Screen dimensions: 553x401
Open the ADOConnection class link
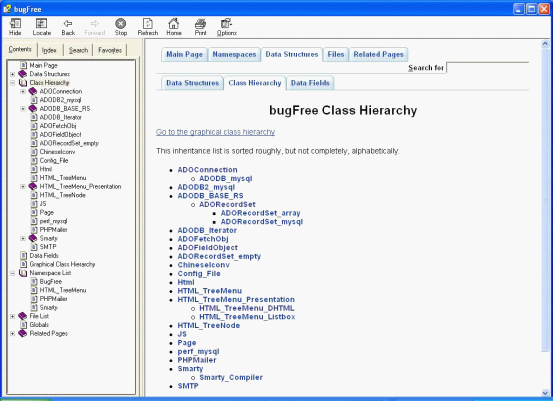click(207, 170)
